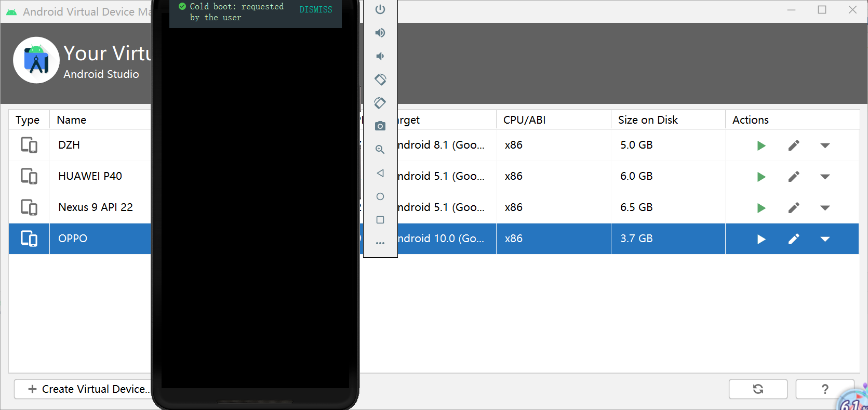Launch the HUAWEI P40 virtual device
The width and height of the screenshot is (868, 410).
(x=761, y=177)
